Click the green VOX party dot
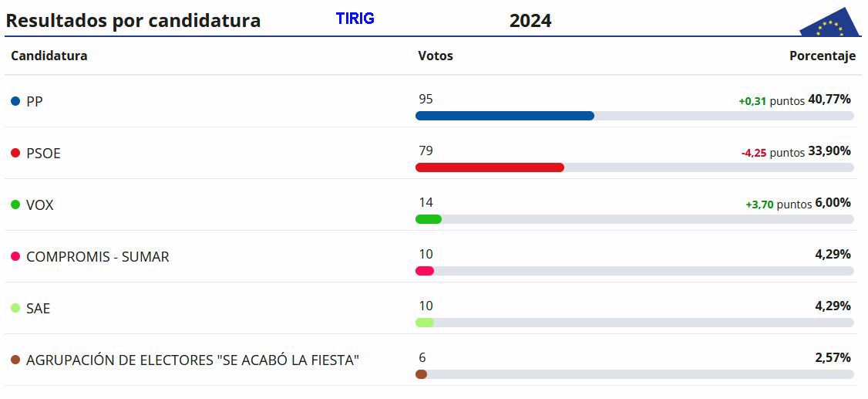The width and height of the screenshot is (868, 399). (15, 205)
